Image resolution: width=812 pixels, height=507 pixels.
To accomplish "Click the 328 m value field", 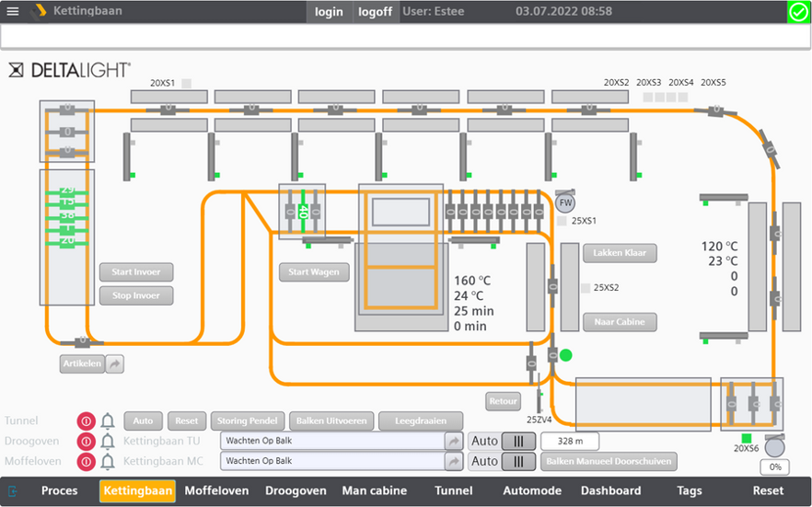I will pos(570,442).
